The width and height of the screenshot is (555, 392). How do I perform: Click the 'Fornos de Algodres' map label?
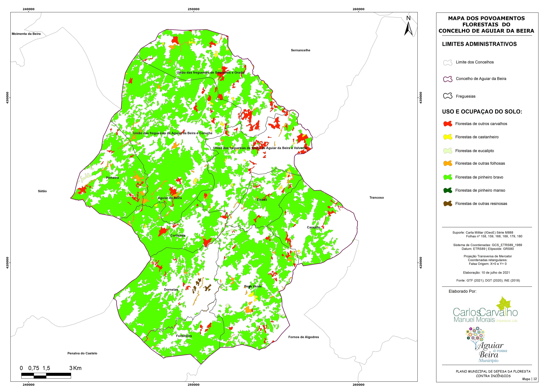pyautogui.click(x=304, y=337)
